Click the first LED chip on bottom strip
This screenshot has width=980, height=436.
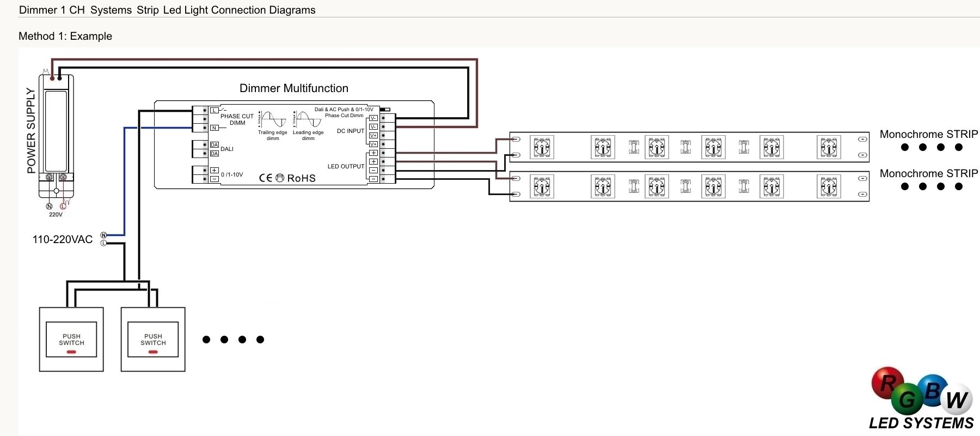pyautogui.click(x=542, y=187)
